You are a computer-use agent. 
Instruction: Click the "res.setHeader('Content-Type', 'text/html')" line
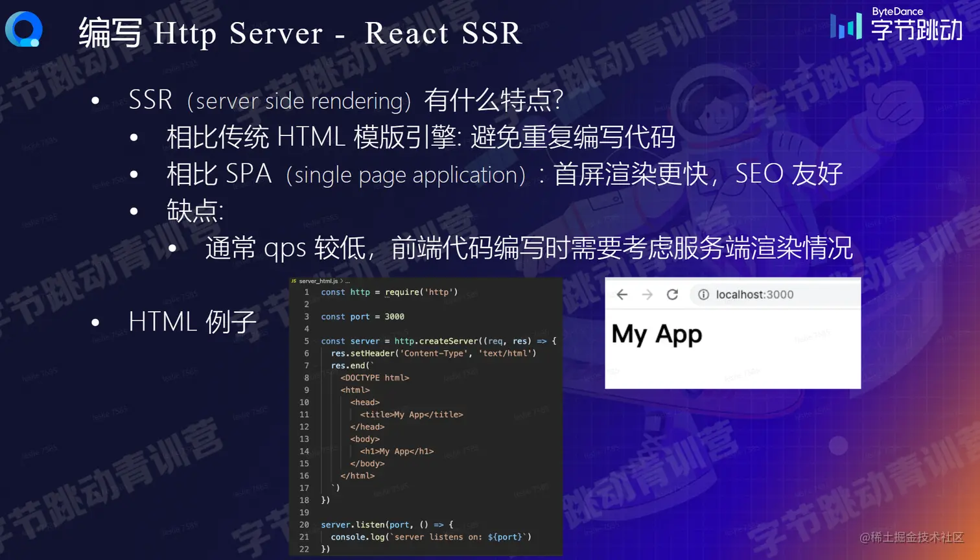[434, 353]
